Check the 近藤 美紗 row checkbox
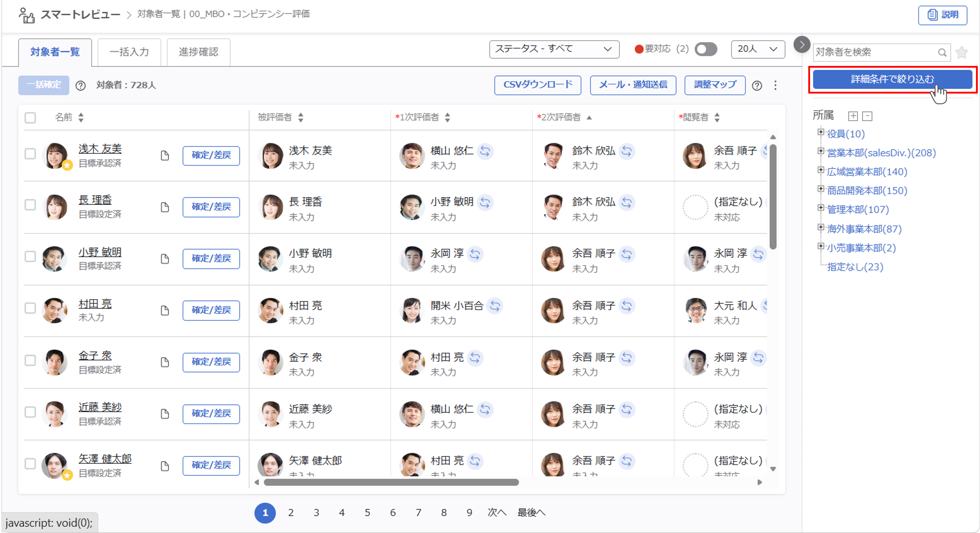The height and width of the screenshot is (533, 980). 30,412
